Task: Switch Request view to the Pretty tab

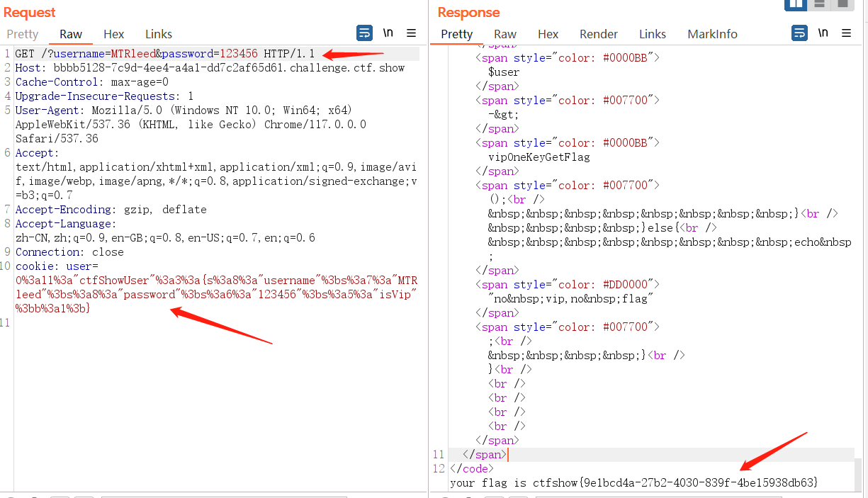Action: pyautogui.click(x=23, y=34)
